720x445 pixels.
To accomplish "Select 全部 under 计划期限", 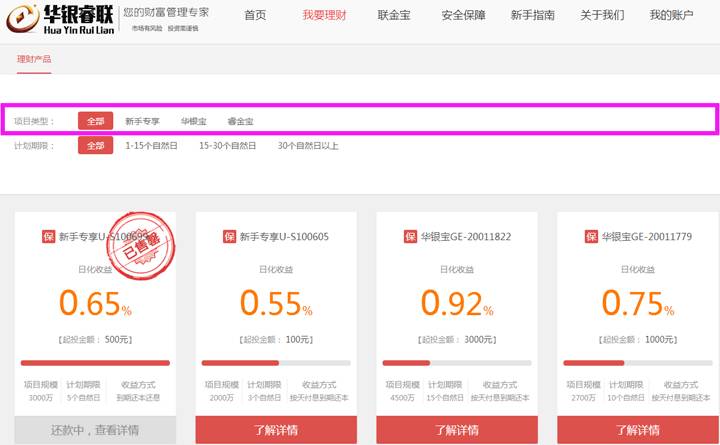I will [x=96, y=146].
